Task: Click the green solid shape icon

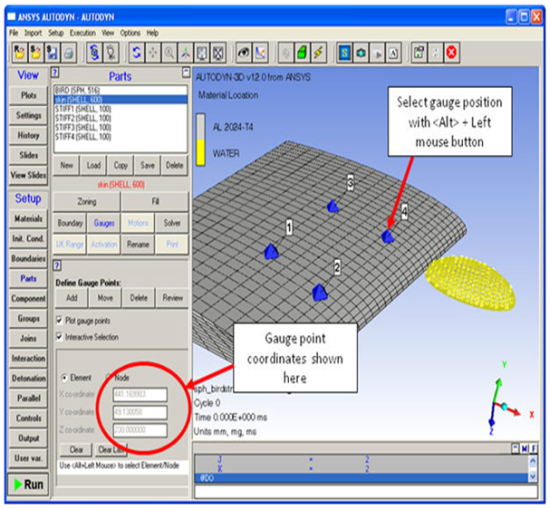Action: tap(302, 53)
